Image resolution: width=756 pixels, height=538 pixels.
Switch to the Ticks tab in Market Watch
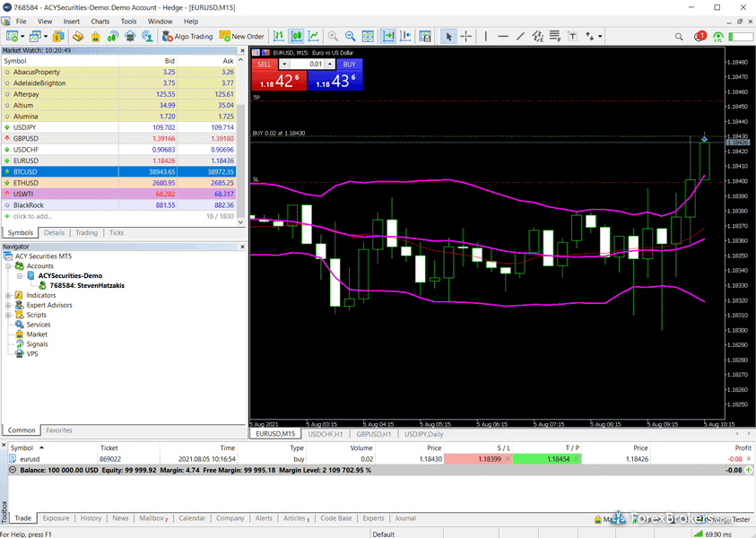pos(117,233)
